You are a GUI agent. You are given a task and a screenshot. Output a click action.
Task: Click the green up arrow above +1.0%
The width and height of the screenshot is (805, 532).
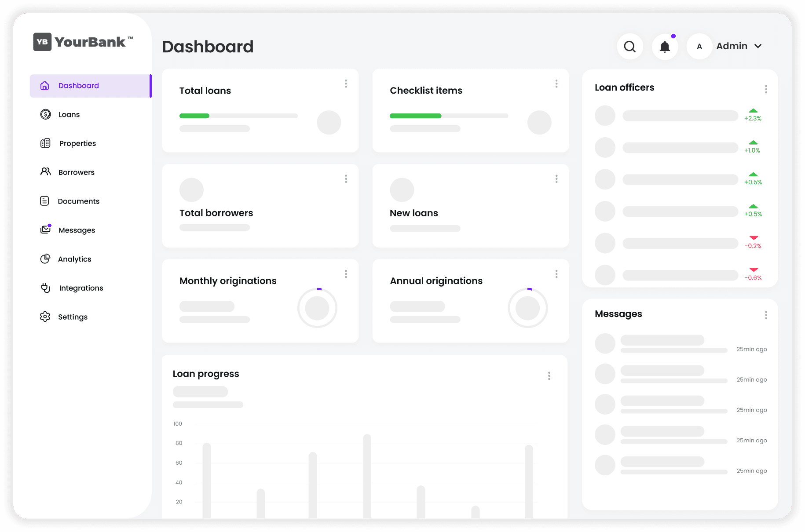753,142
